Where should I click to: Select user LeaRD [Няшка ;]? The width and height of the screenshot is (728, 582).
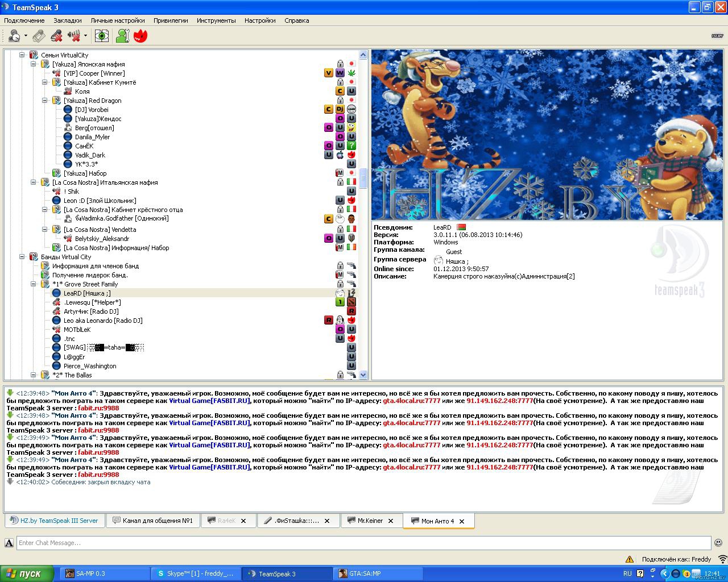(x=87, y=293)
